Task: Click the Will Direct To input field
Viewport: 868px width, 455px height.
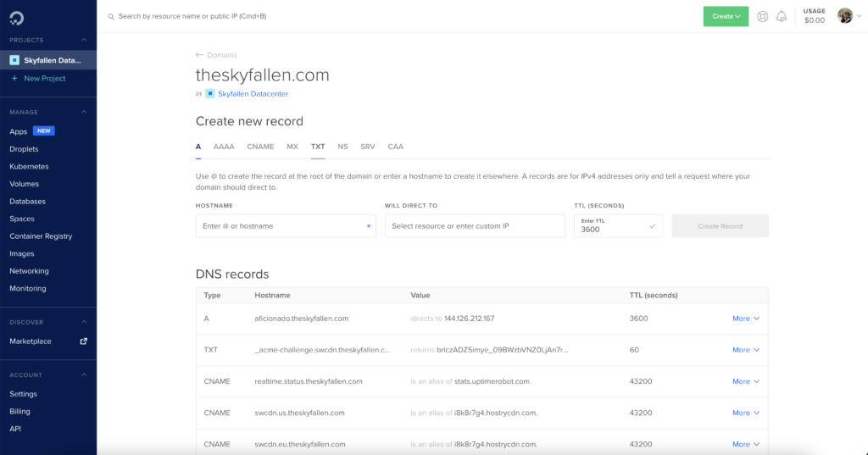Action: [x=475, y=226]
